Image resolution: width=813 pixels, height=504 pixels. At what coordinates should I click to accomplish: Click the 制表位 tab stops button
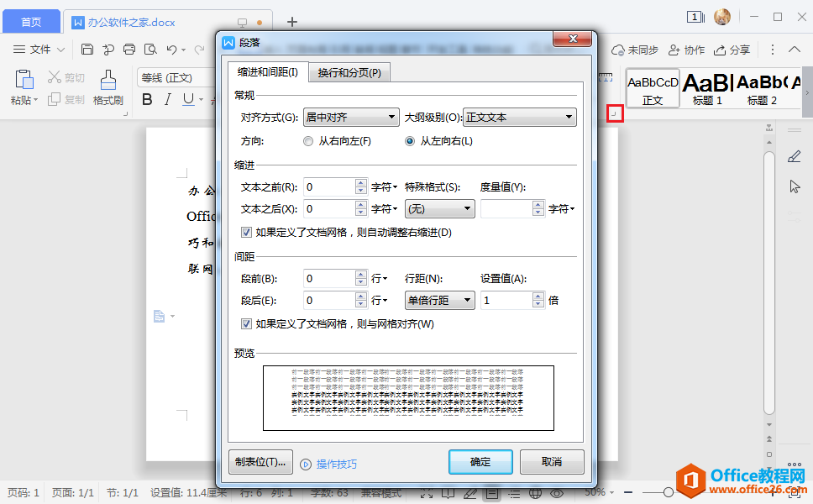tap(260, 461)
